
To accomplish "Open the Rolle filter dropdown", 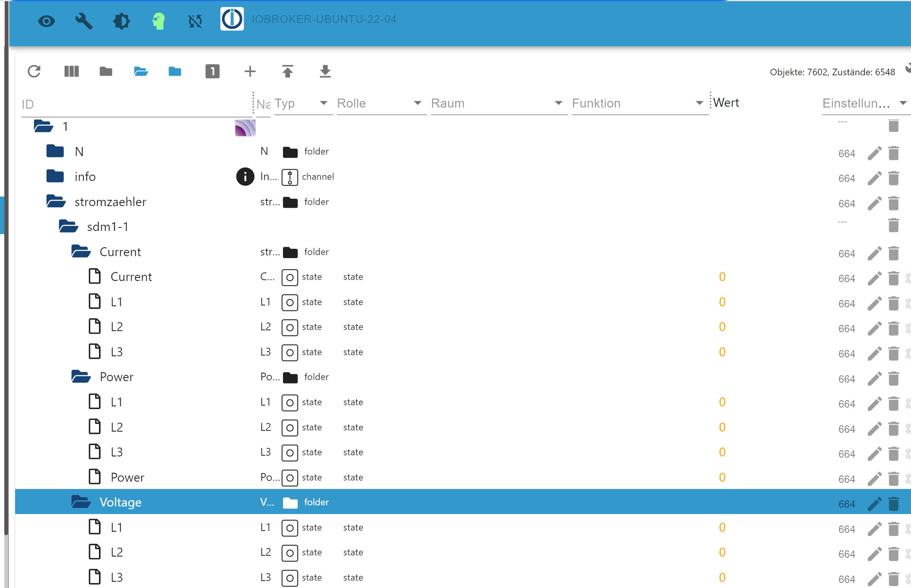I will pyautogui.click(x=382, y=103).
